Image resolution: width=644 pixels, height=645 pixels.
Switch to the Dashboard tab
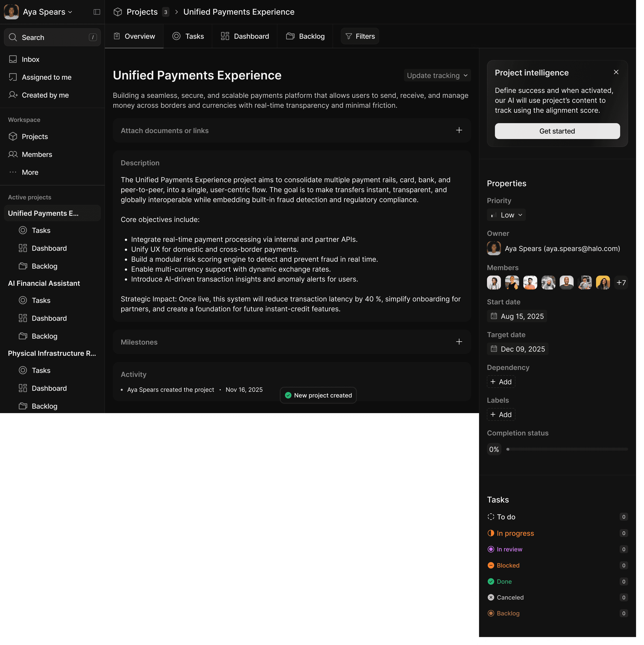245,36
